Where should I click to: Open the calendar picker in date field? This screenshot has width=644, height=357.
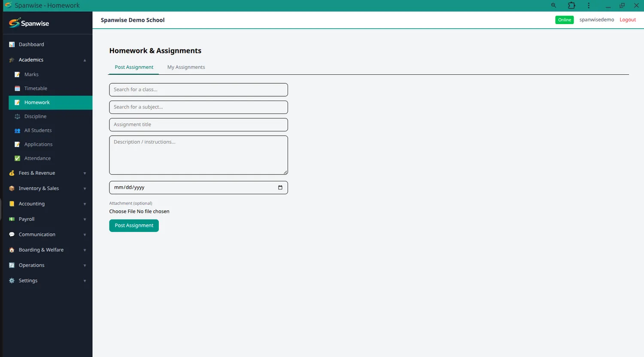point(280,188)
